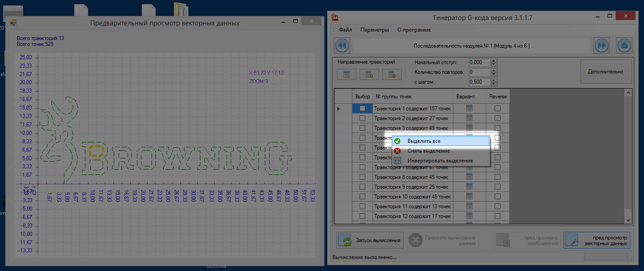Click G-code generator app icon in title bar

pyautogui.click(x=335, y=17)
